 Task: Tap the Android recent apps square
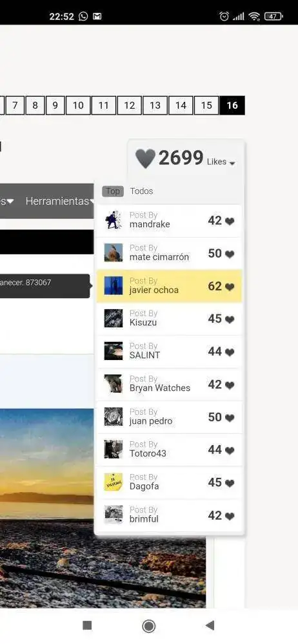pos(87,625)
